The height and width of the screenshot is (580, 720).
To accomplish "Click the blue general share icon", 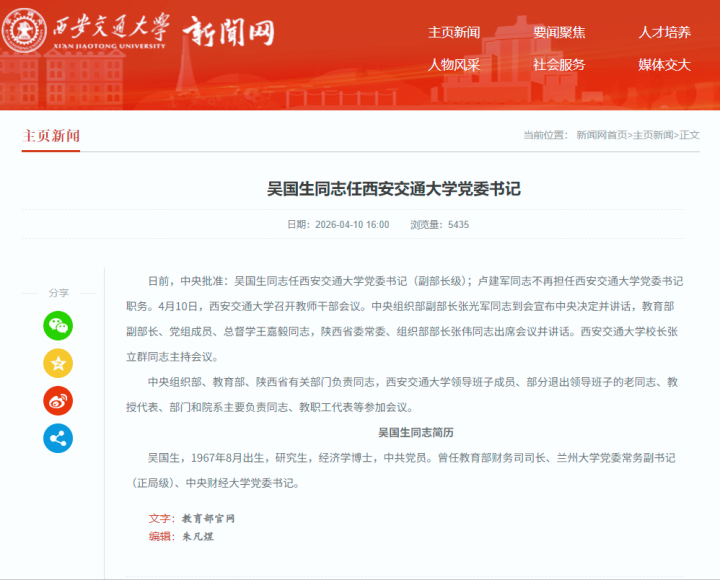I will pyautogui.click(x=58, y=438).
